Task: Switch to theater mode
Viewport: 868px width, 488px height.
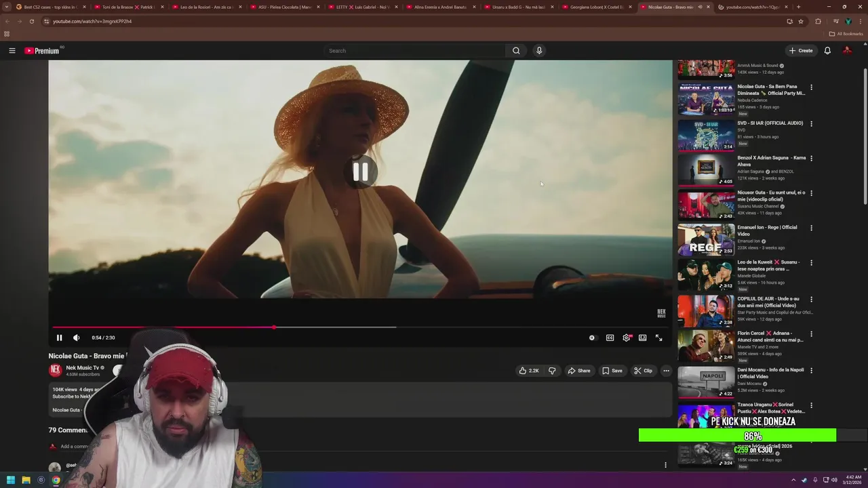Action: tap(642, 338)
